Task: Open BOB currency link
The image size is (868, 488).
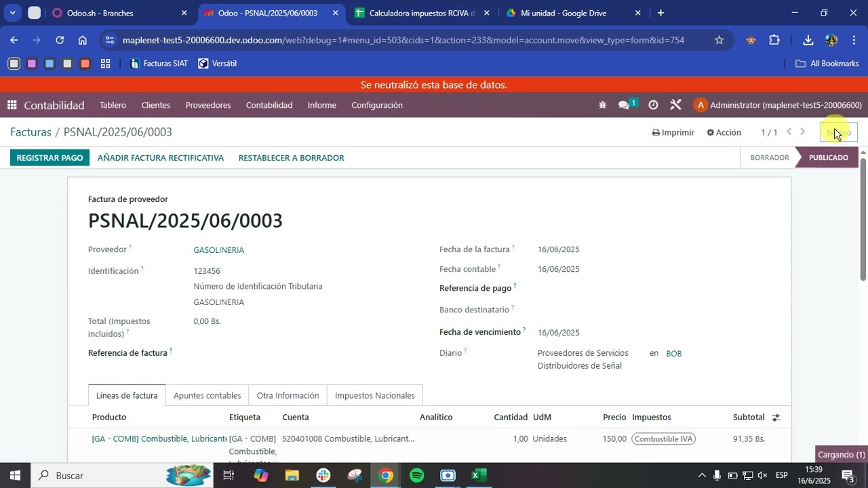Action: (673, 354)
